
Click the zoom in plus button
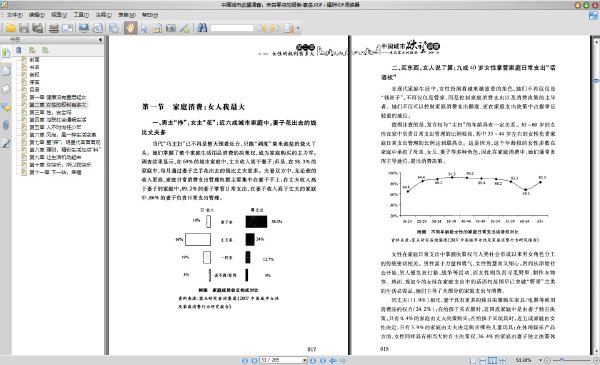coord(596,360)
